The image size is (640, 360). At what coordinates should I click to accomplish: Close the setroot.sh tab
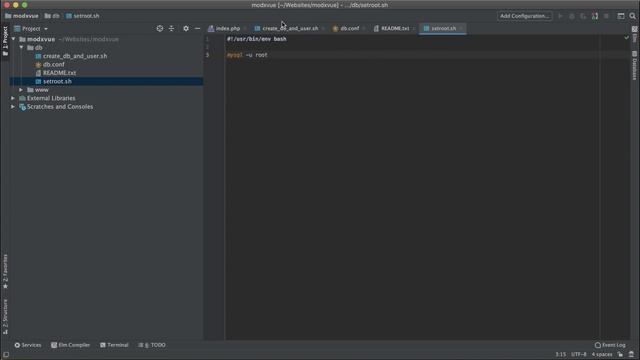tap(461, 29)
